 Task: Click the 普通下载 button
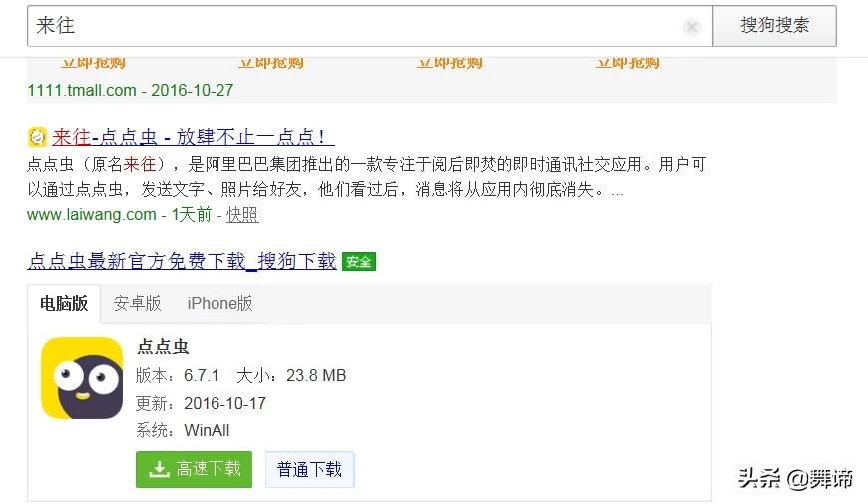[309, 470]
